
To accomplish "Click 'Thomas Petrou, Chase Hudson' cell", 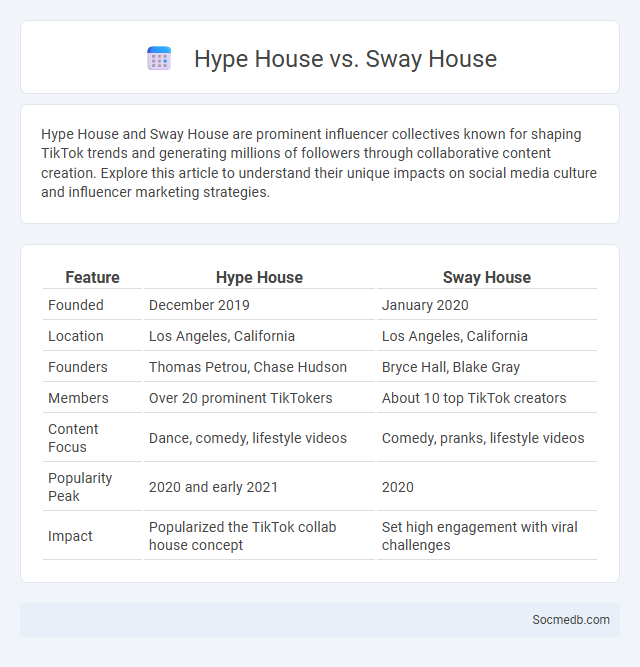I will point(248,367).
